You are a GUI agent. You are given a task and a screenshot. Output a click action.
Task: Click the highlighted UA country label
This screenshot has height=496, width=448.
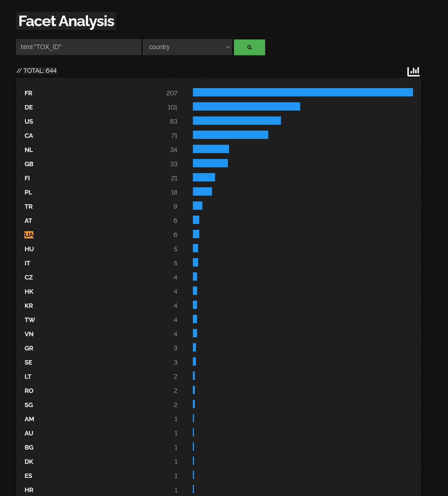point(29,235)
